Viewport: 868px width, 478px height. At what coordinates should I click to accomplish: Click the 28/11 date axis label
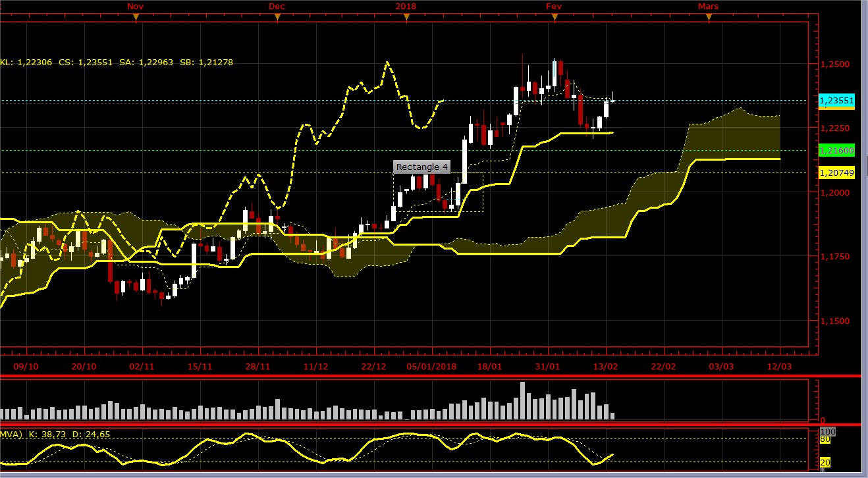(x=258, y=366)
